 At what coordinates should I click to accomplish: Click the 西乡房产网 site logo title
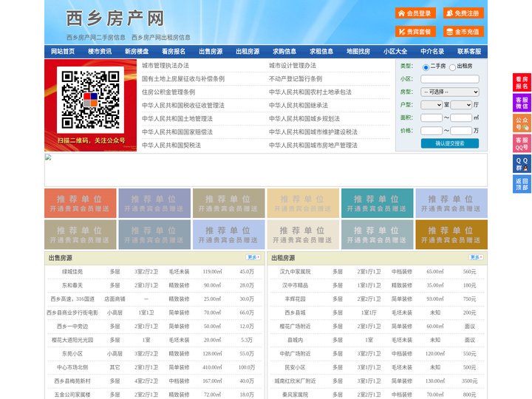coord(115,18)
